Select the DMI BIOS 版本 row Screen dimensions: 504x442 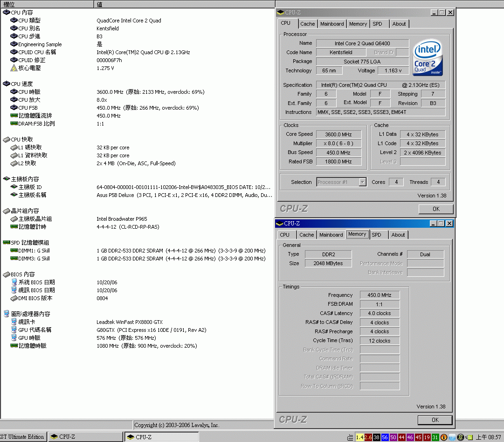138,298
